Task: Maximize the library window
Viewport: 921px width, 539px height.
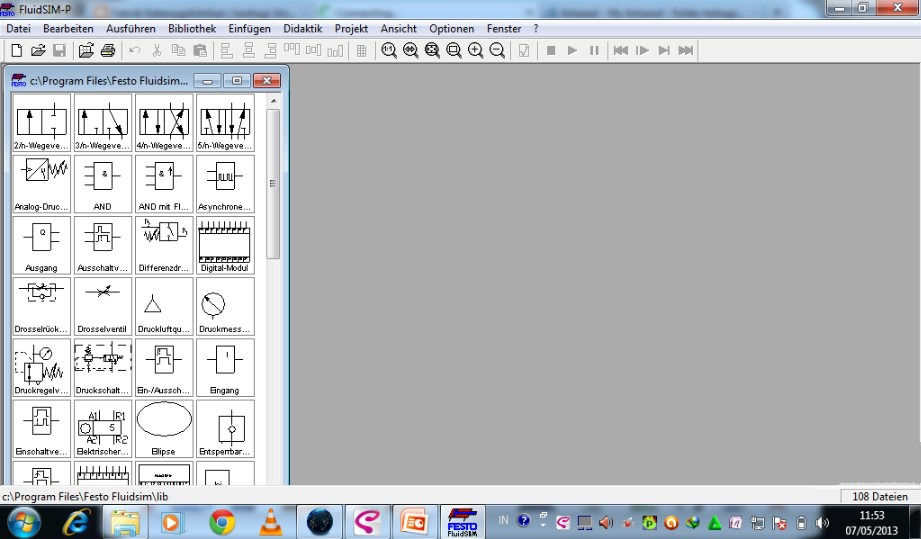Action: (x=237, y=80)
